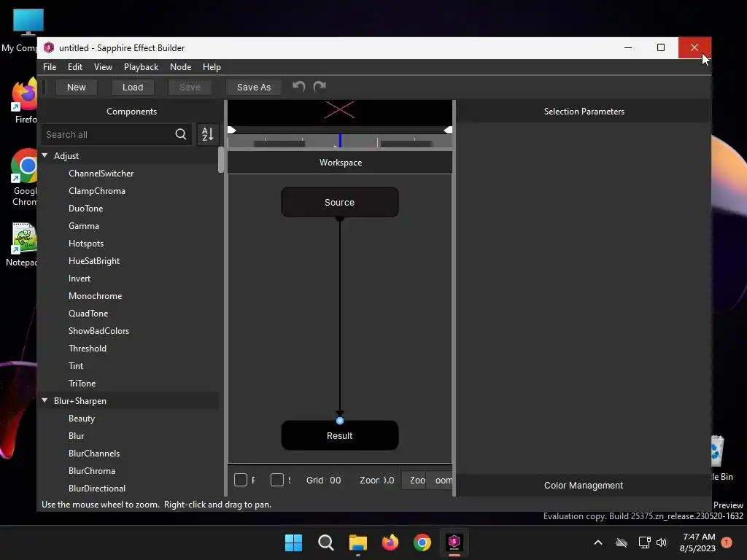This screenshot has height=560, width=747.
Task: Select Invert component
Action: 80,279
